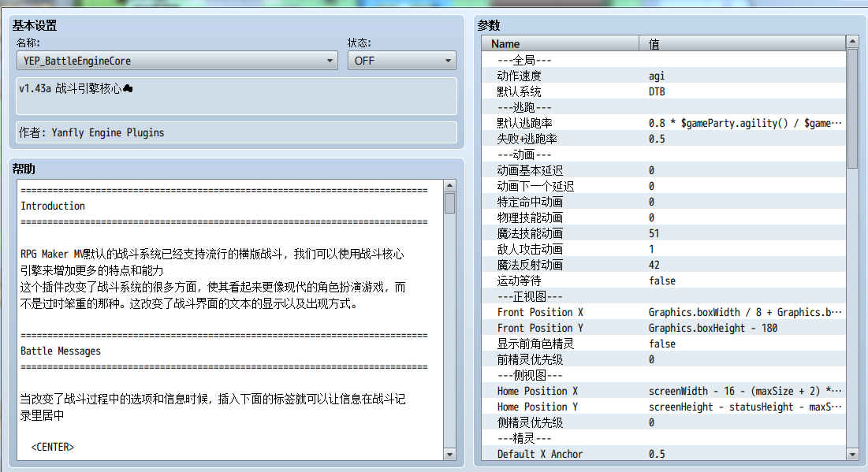Click the help text scrollbar thumb
868x472 pixels.
pyautogui.click(x=449, y=203)
